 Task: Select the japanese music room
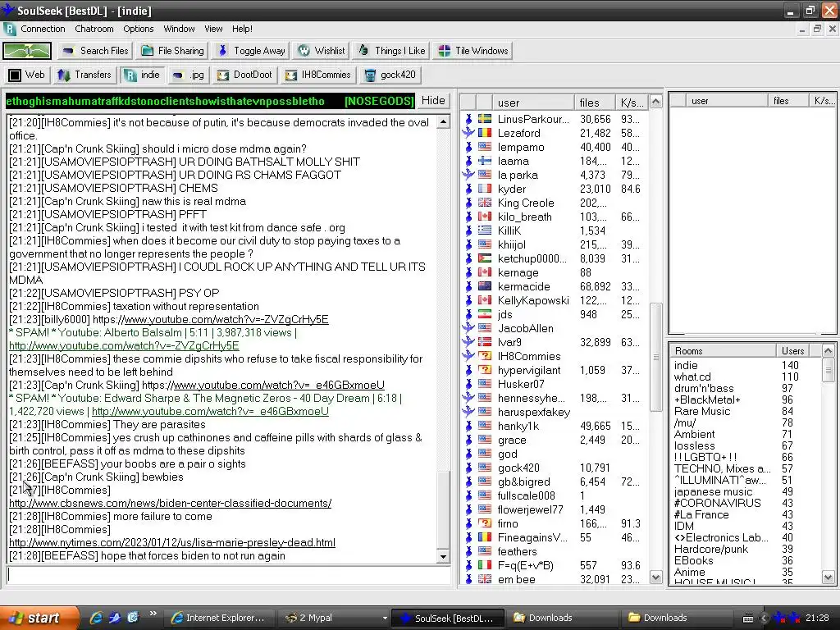pyautogui.click(x=713, y=492)
